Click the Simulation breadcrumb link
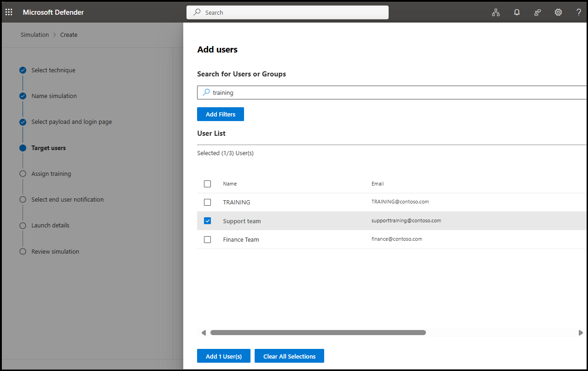588x371 pixels. tap(35, 35)
